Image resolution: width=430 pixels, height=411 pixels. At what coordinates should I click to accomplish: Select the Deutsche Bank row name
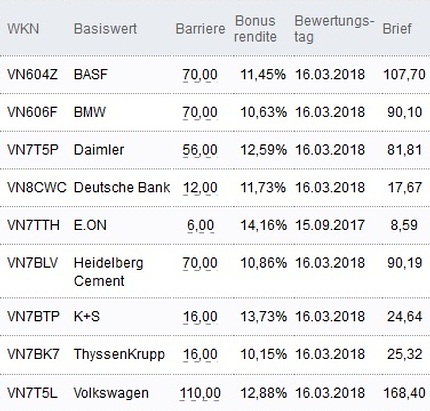tap(122, 187)
